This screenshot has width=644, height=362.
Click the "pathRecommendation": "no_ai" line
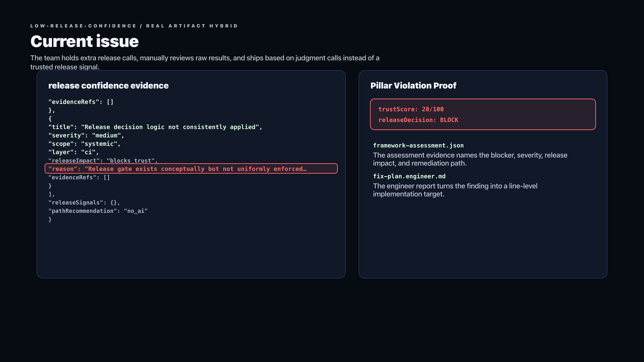(98, 211)
